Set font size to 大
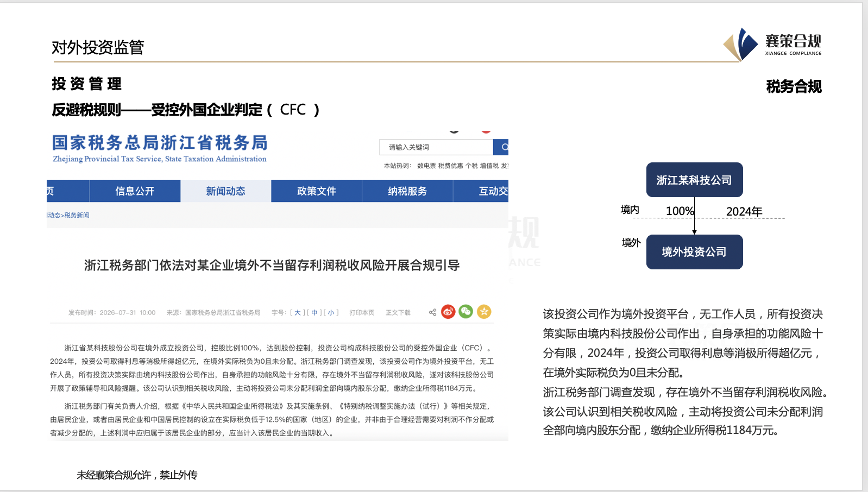 coord(298,313)
